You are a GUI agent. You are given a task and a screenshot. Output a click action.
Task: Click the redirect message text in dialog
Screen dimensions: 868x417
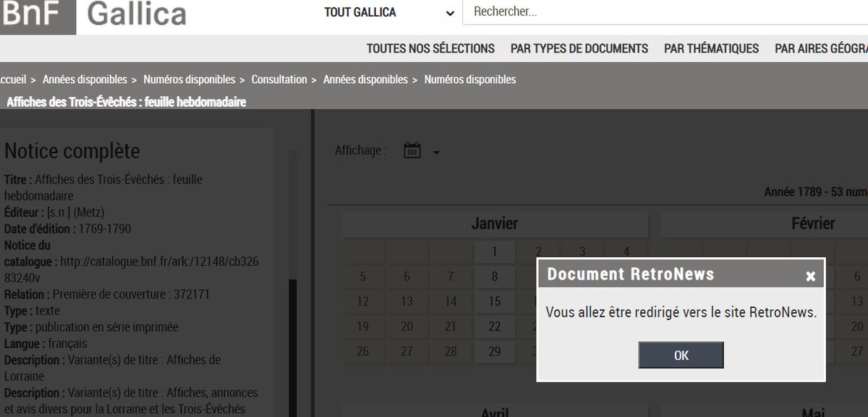pos(681,312)
